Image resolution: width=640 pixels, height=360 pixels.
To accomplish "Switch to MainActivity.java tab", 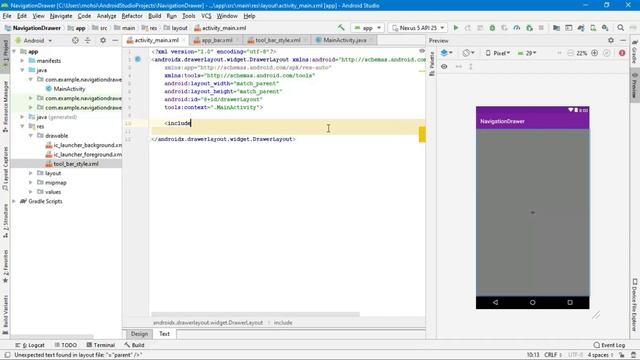I will [x=344, y=40].
